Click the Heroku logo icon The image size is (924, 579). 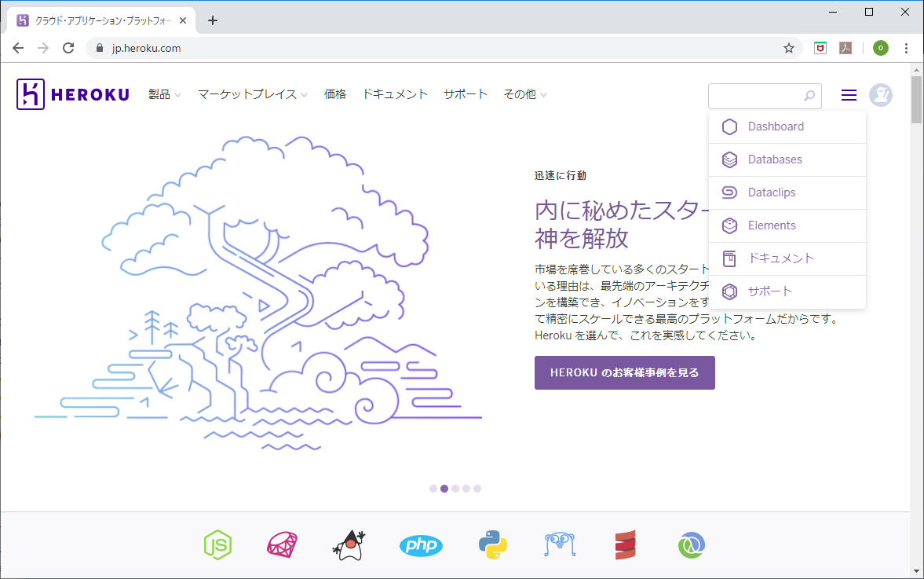coord(31,94)
